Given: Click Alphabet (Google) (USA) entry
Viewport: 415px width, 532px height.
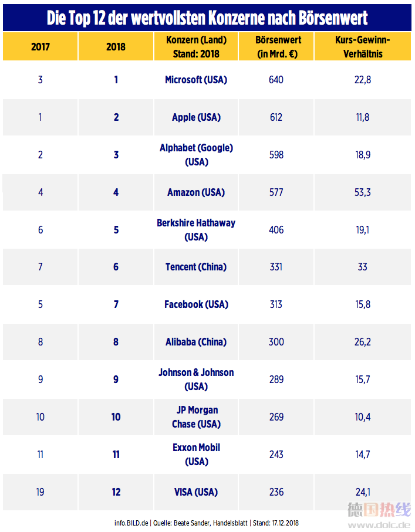Looking at the screenshot, I should coord(196,155).
